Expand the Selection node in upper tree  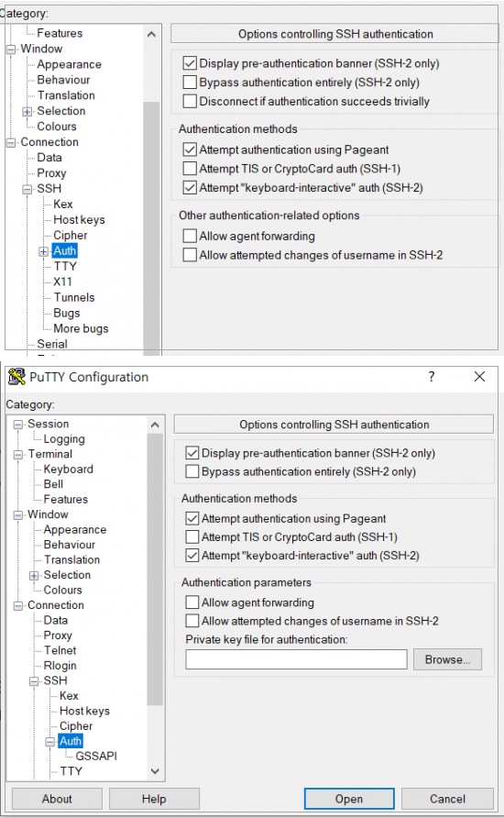27,112
